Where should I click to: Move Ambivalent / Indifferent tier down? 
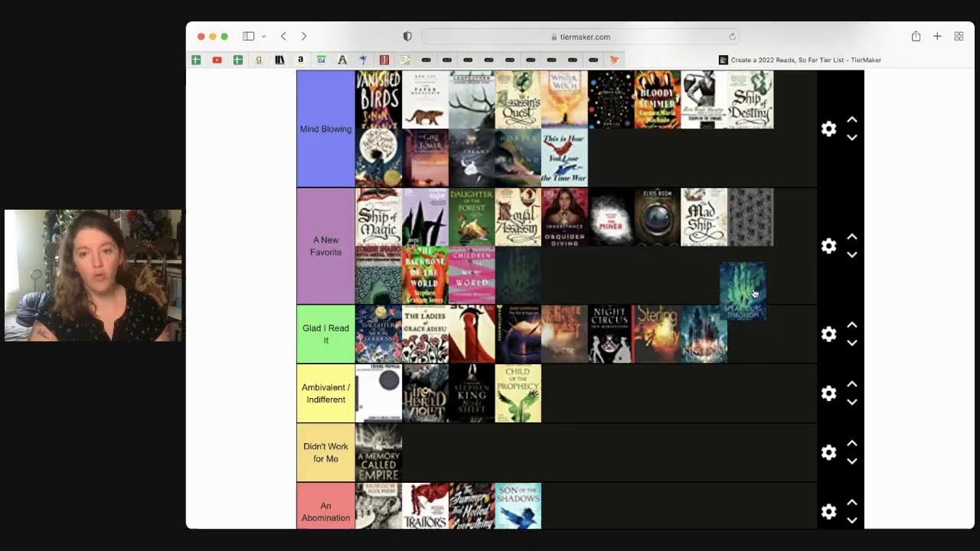(851, 402)
